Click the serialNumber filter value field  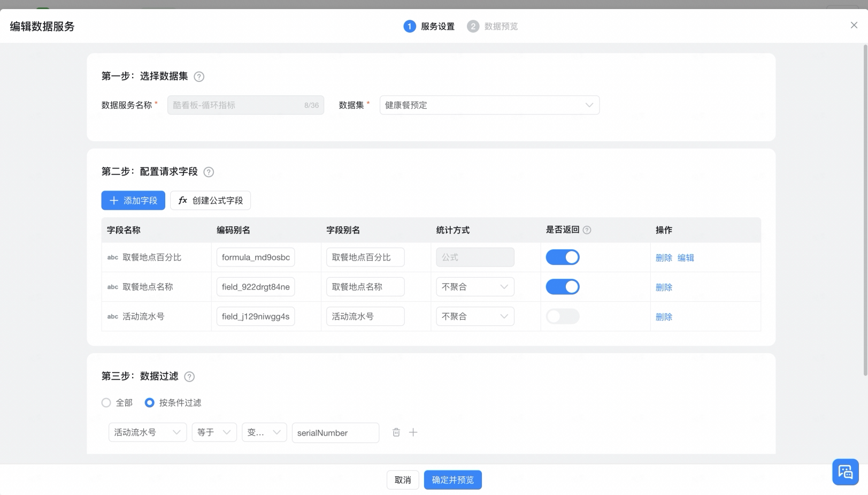pos(335,432)
